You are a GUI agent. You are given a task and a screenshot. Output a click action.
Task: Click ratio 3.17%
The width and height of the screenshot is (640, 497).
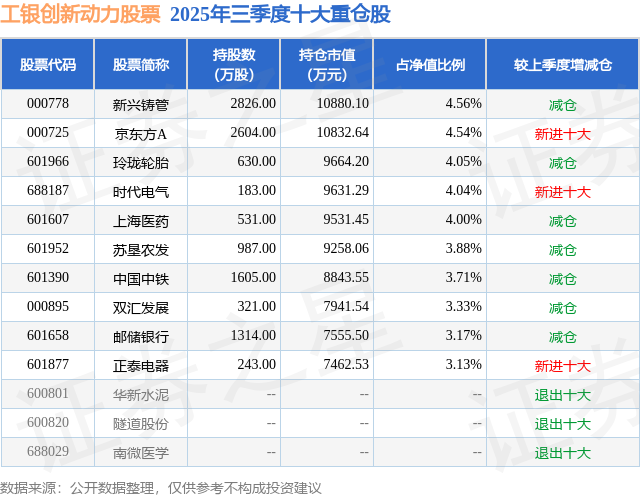[464, 335]
